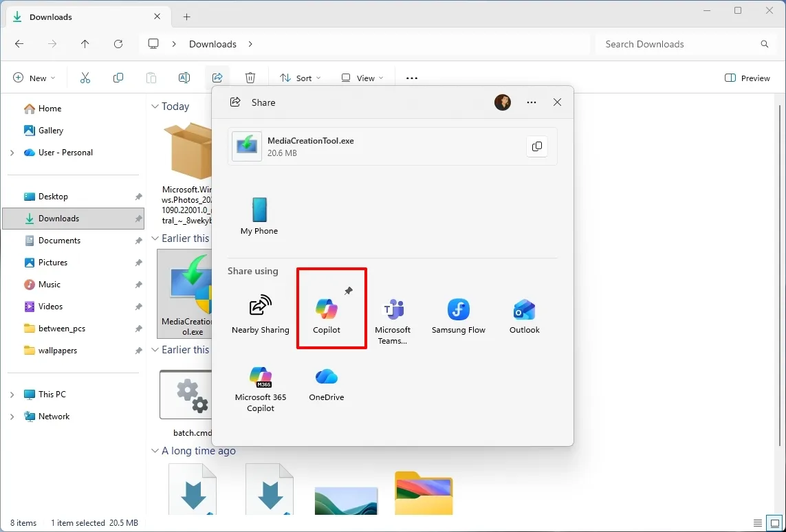Image resolution: width=786 pixels, height=532 pixels.
Task: Click the Share icon in File Explorer toolbar
Action: (217, 78)
